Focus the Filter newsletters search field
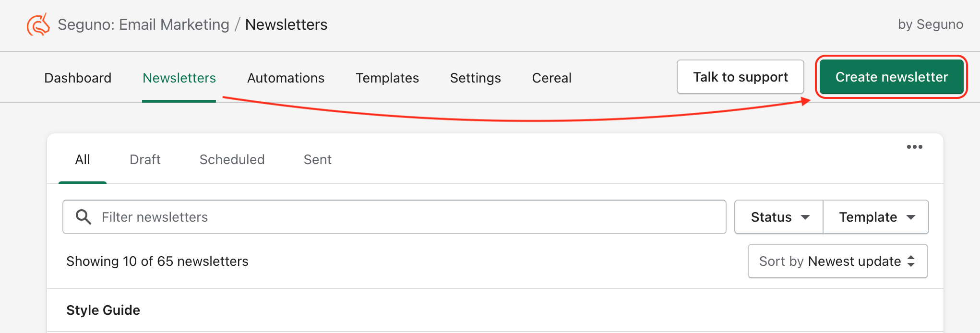Viewport: 980px width, 333px height. coord(394,217)
